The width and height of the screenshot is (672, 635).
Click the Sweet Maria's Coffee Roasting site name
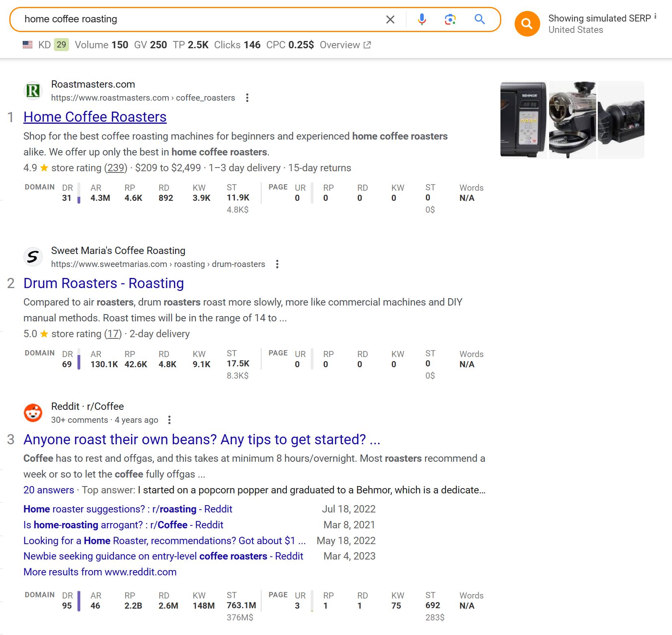pyautogui.click(x=118, y=251)
